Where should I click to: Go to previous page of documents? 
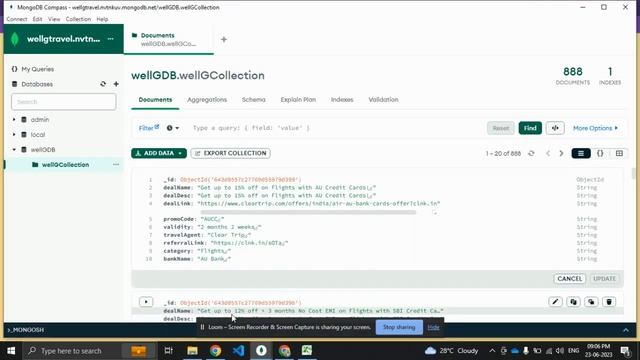coord(548,153)
